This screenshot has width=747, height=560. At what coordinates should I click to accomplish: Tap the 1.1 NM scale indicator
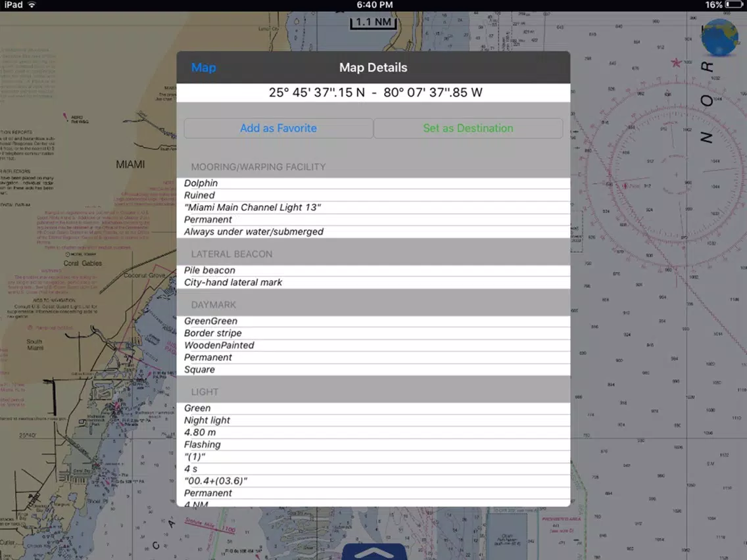[373, 23]
